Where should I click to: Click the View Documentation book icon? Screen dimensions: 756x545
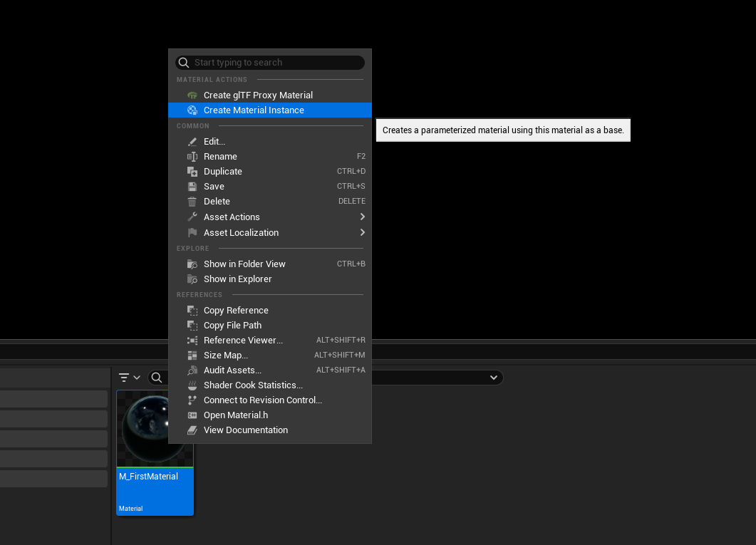coord(192,430)
